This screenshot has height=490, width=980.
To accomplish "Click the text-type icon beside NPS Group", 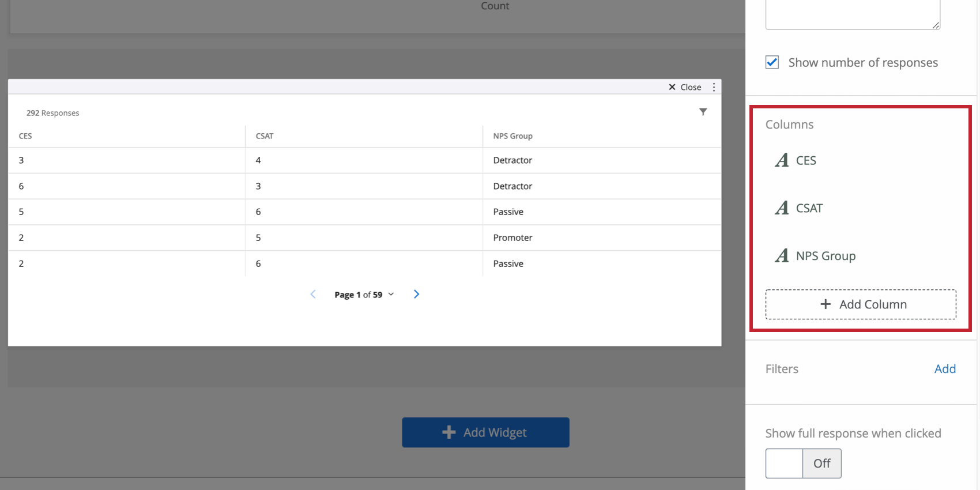I will click(x=782, y=255).
